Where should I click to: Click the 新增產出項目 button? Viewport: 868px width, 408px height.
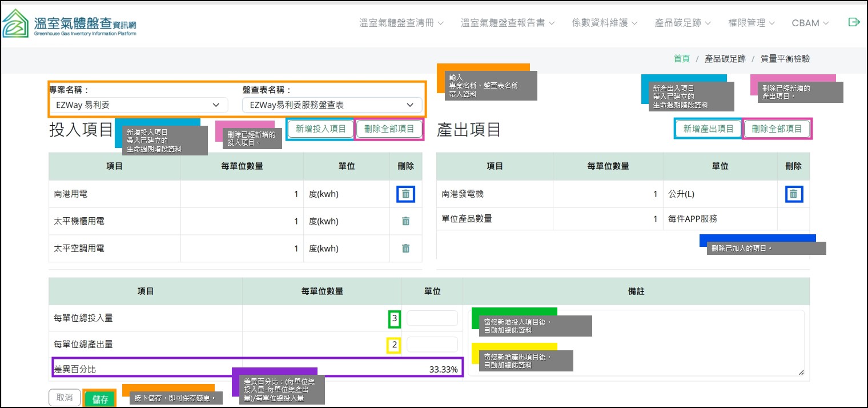pyautogui.click(x=708, y=129)
